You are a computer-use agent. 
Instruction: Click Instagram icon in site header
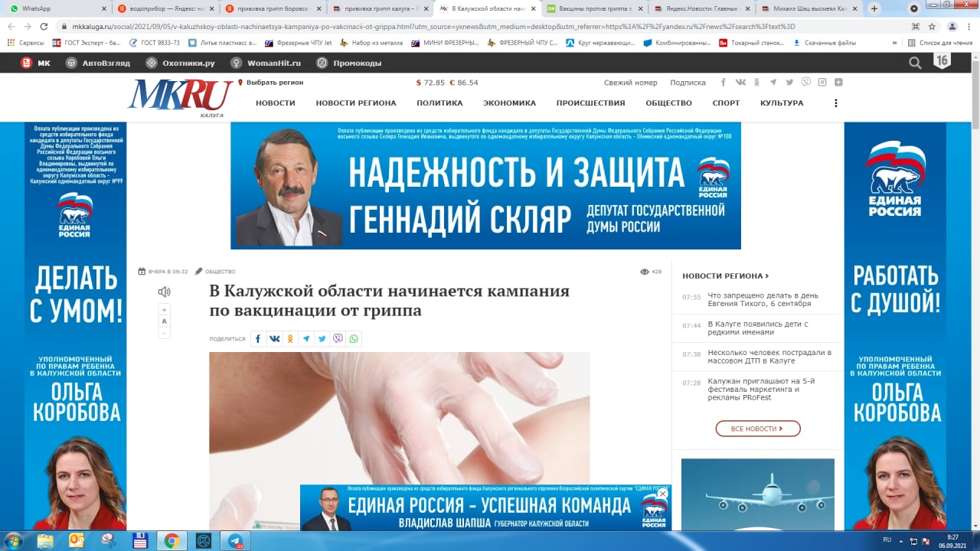click(822, 82)
